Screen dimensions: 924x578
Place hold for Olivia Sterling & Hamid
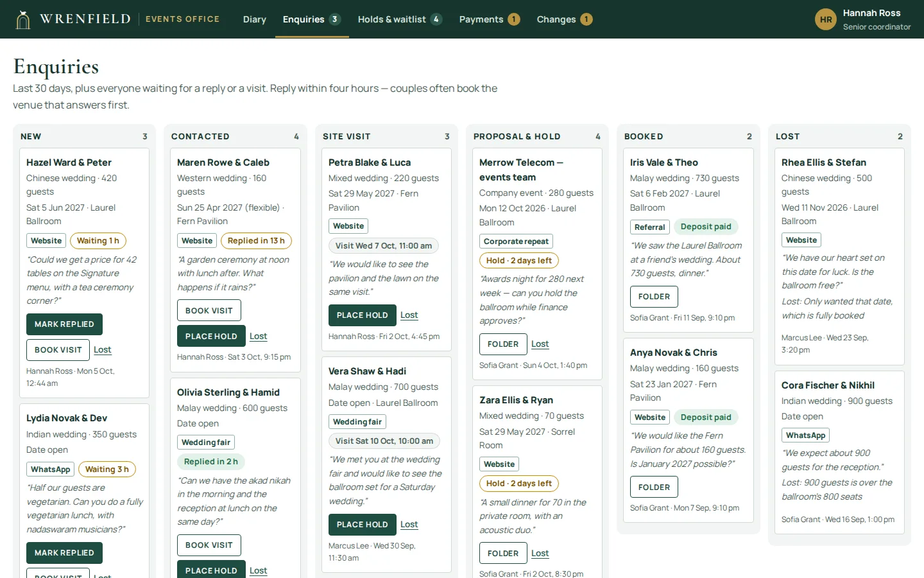click(x=211, y=570)
